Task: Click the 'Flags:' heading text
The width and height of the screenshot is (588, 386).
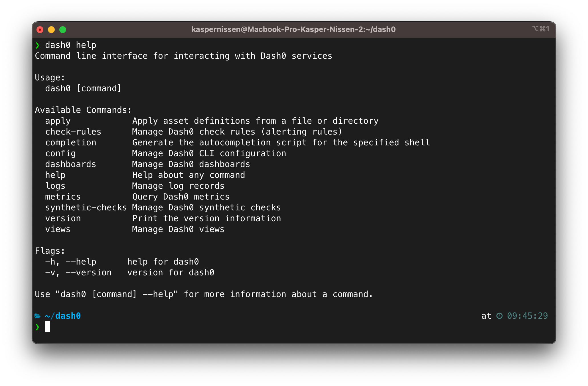Action: (50, 251)
